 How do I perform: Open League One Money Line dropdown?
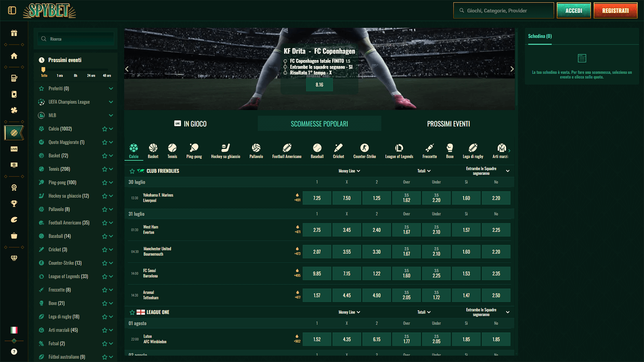pos(349,312)
